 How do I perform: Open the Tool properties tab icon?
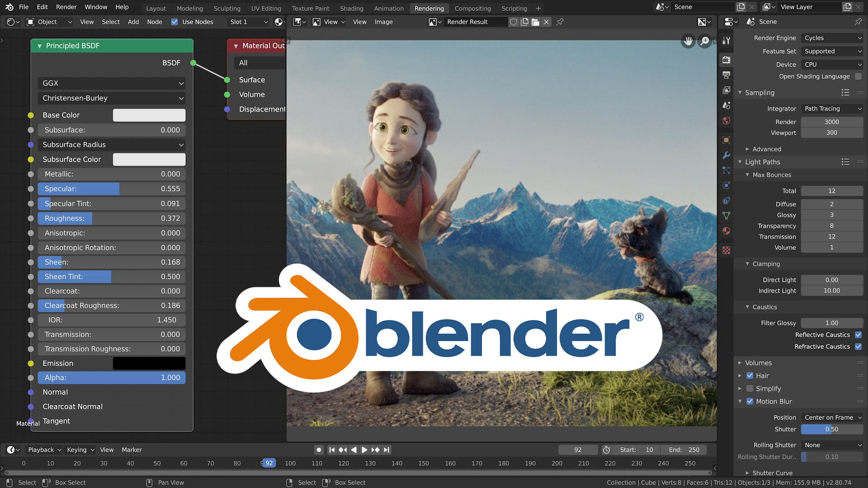point(726,41)
